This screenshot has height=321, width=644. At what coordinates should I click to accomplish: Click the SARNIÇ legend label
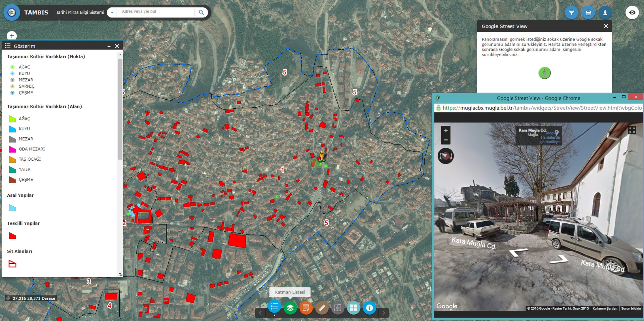(x=27, y=86)
